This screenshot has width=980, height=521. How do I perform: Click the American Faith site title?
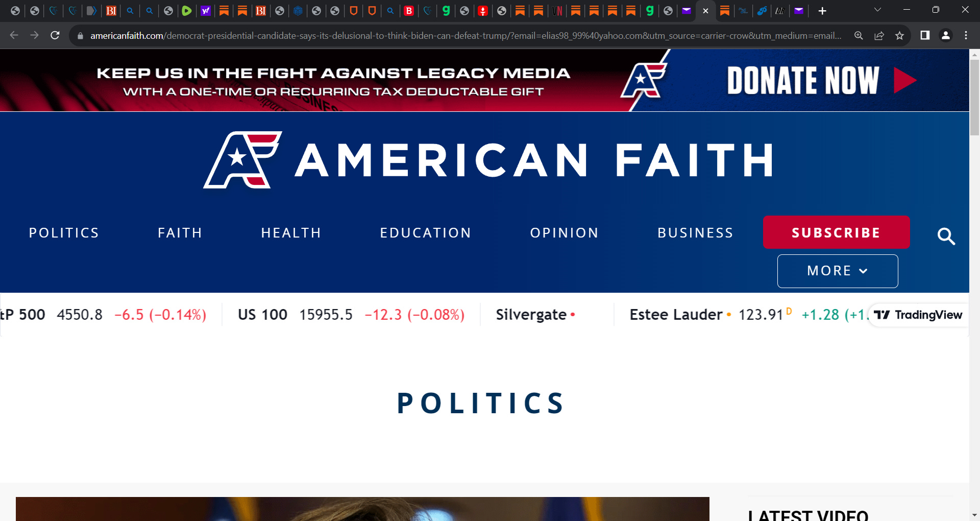pos(534,160)
